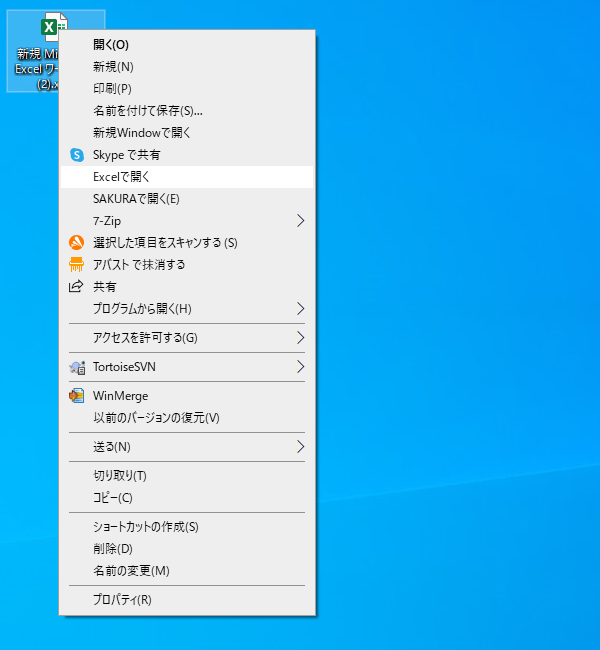Expand the アクセスを許可する(G) submenu arrow

[x=301, y=337]
